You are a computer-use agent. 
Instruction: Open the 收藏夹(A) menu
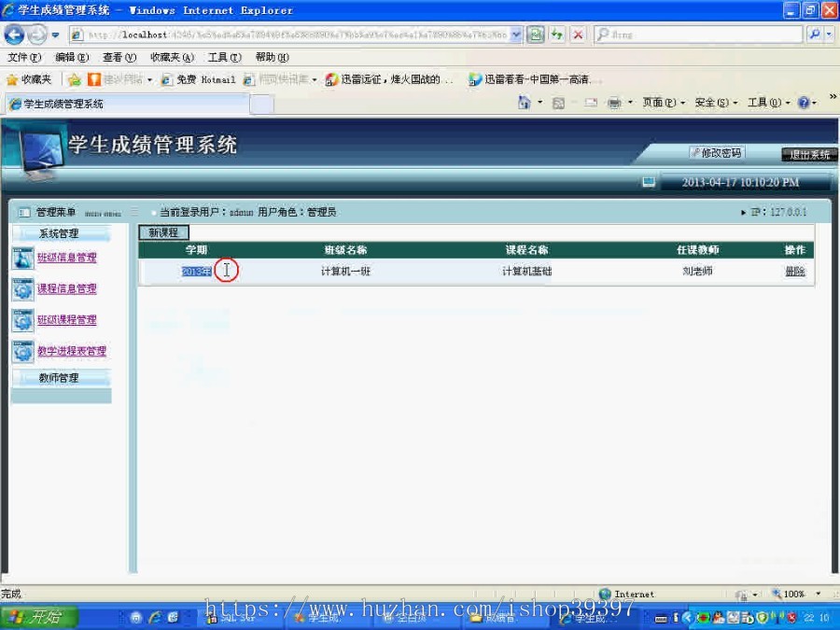point(172,57)
